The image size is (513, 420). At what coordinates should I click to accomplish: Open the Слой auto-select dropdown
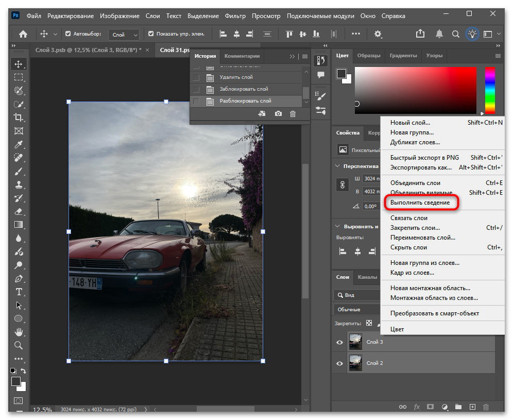(125, 35)
